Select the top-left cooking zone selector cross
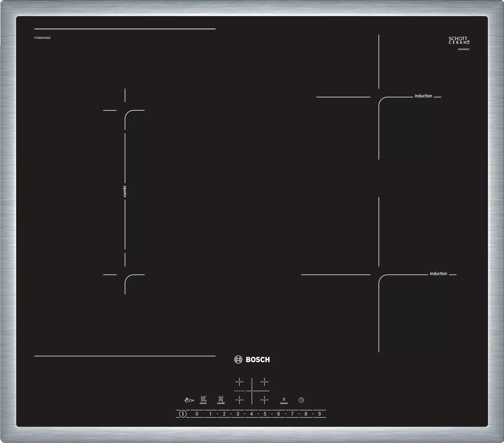Viewport: 504px width, 443px height. click(239, 382)
